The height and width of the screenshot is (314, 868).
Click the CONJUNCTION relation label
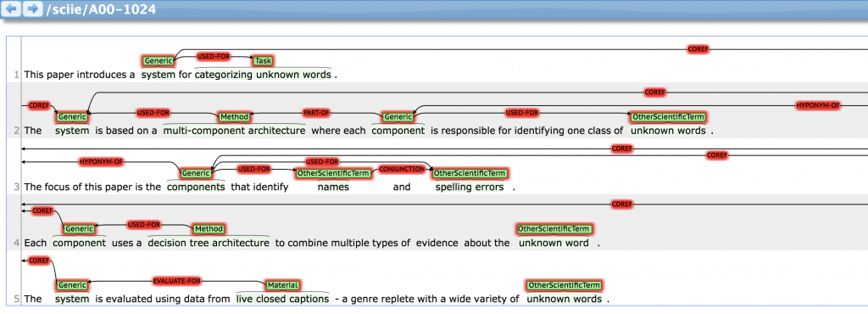402,169
